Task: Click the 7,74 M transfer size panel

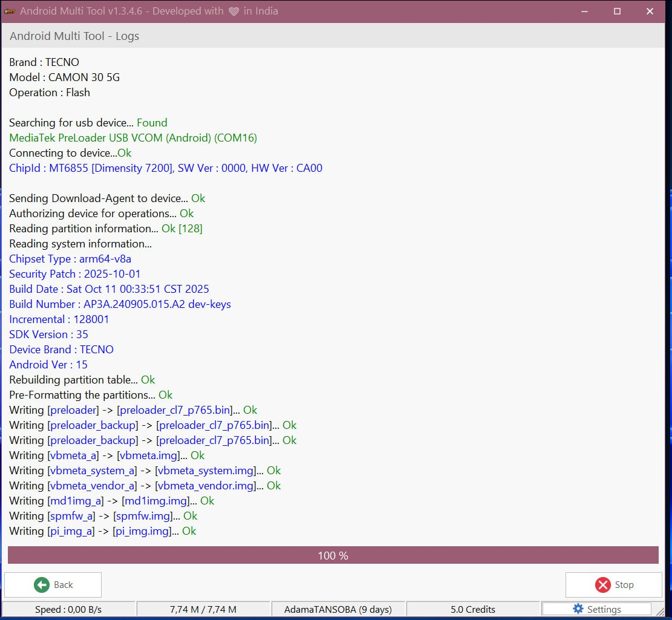Action: [203, 609]
